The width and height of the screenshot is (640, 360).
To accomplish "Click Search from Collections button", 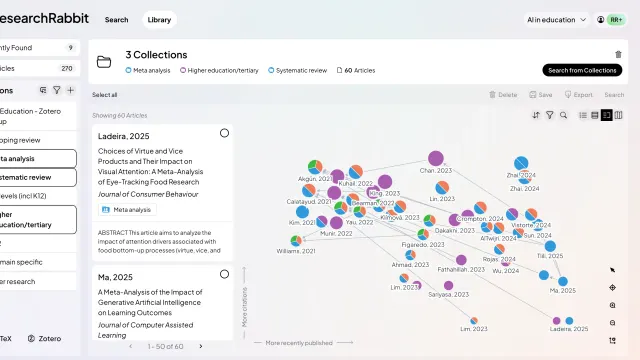I will click(x=582, y=70).
